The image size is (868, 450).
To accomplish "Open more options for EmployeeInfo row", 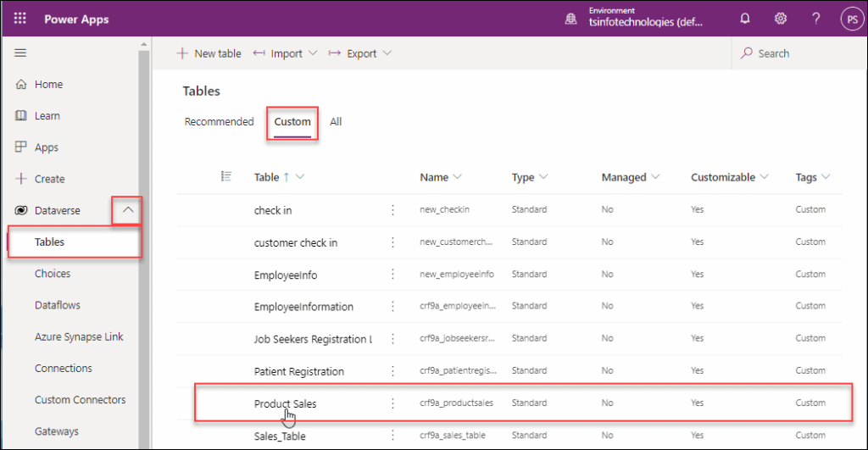I will click(393, 275).
